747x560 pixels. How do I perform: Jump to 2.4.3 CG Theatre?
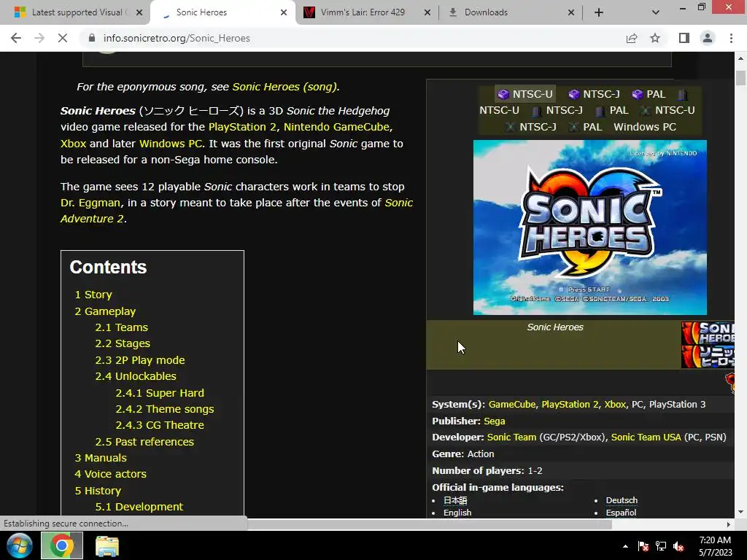point(160,425)
